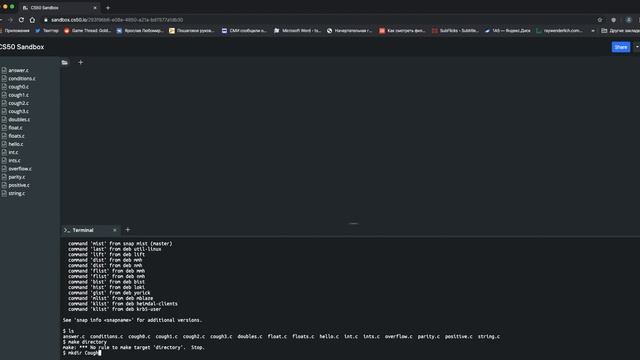640x360 pixels.
Task: Open overflow.c in the file list
Action: 20,169
